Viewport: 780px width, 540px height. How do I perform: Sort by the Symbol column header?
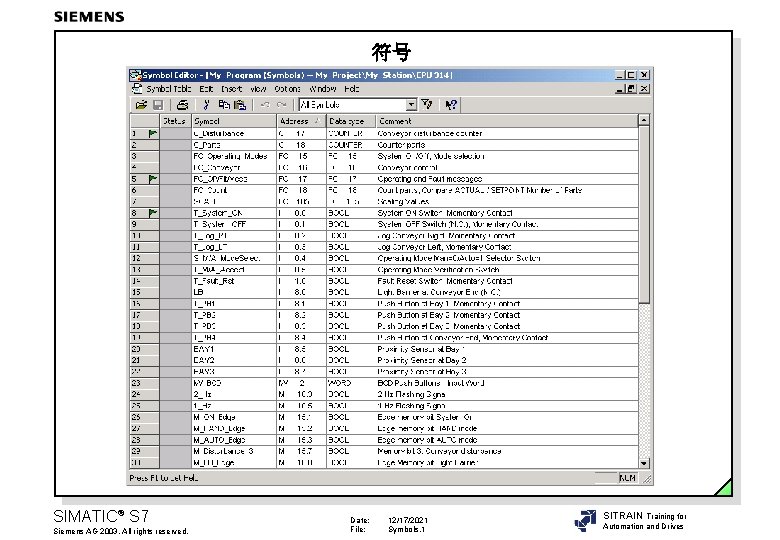click(233, 121)
